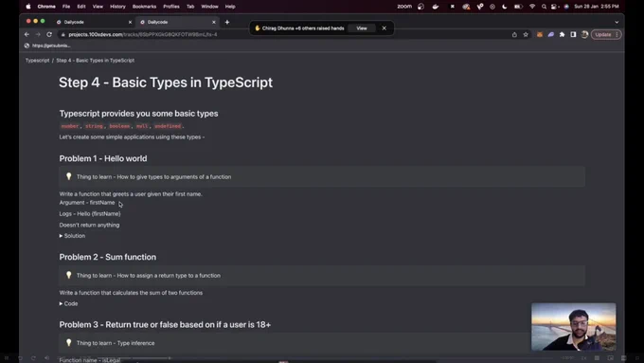Open the Extensions puzzle menu
Viewport: 644px width, 363px height.
click(562, 34)
